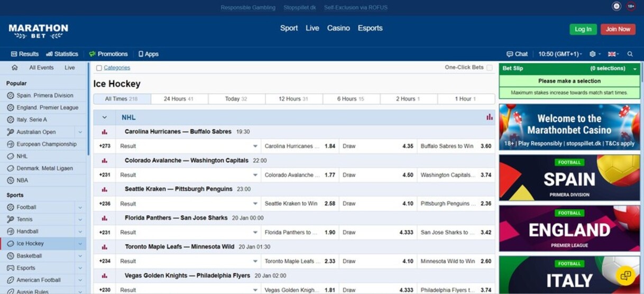Open the Responsible Gambling link
Screen dimensions: 644x294
coord(248,7)
